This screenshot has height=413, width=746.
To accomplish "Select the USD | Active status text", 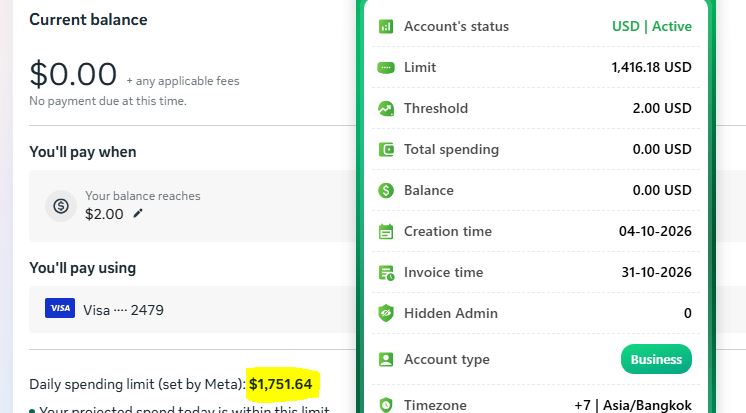I will [x=652, y=26].
